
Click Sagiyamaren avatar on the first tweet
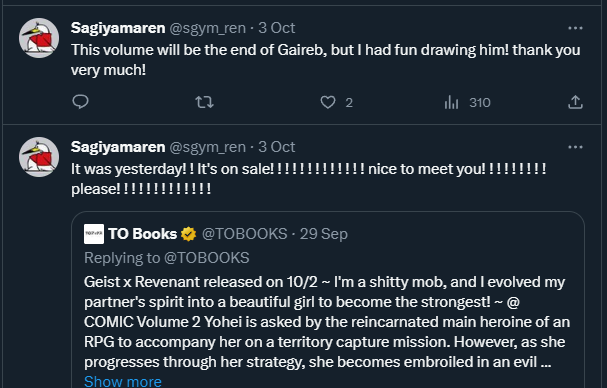(39, 38)
